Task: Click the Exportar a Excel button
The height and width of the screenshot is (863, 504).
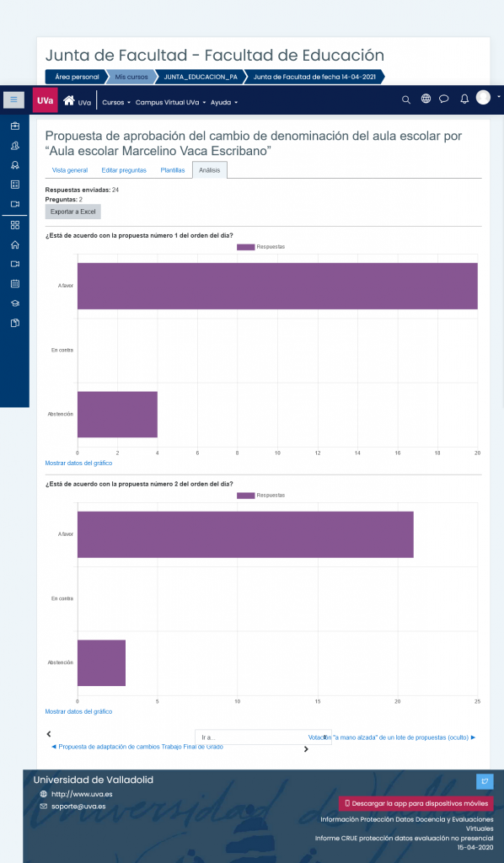Action: point(72,212)
